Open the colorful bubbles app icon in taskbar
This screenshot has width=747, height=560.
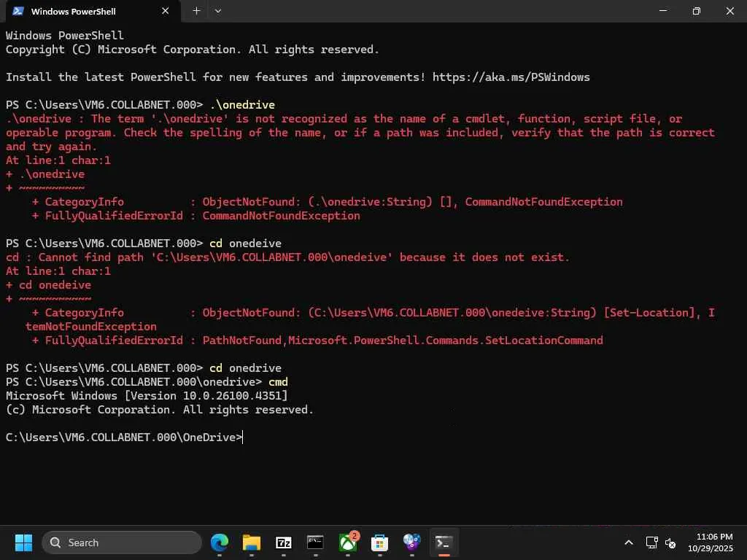[411, 542]
